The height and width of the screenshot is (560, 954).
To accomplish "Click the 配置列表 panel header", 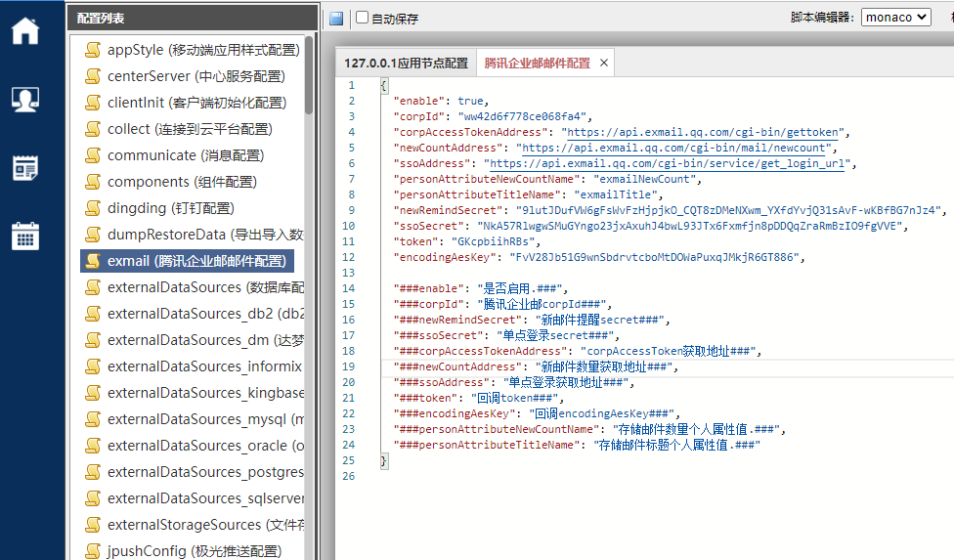I will point(193,19).
